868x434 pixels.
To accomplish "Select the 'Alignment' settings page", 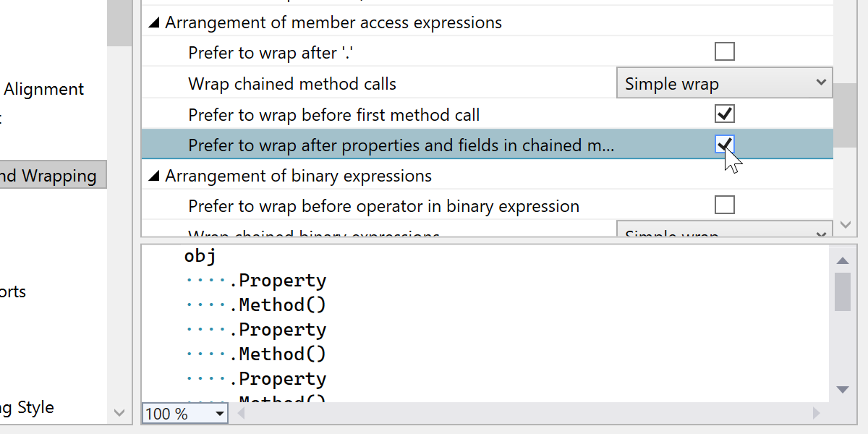I will (x=44, y=89).
